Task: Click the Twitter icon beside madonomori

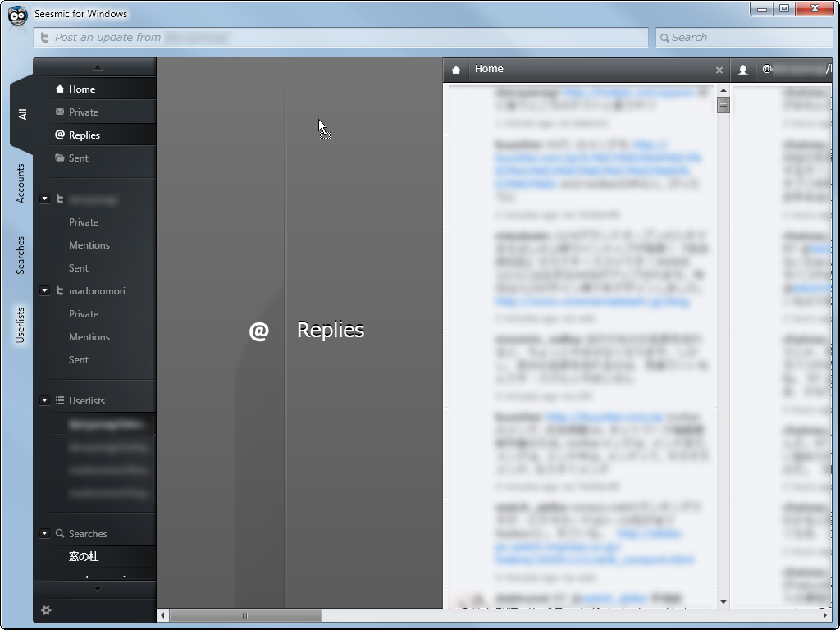Action: click(59, 291)
